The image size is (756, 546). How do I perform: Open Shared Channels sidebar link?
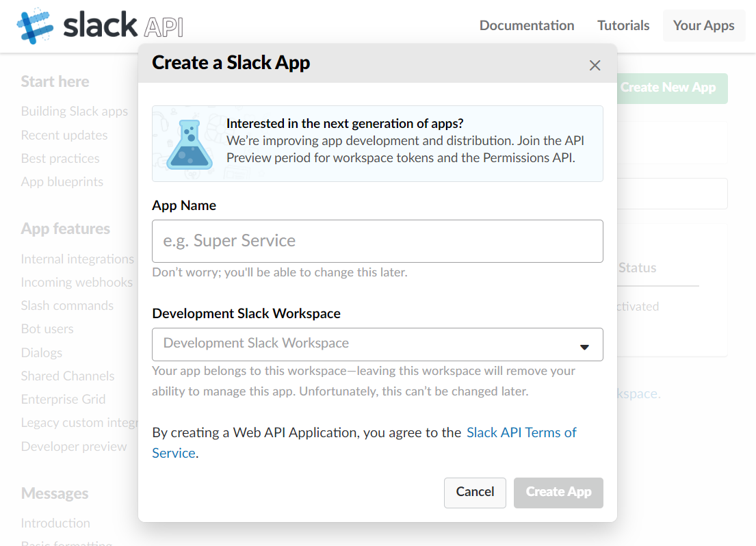click(x=68, y=376)
